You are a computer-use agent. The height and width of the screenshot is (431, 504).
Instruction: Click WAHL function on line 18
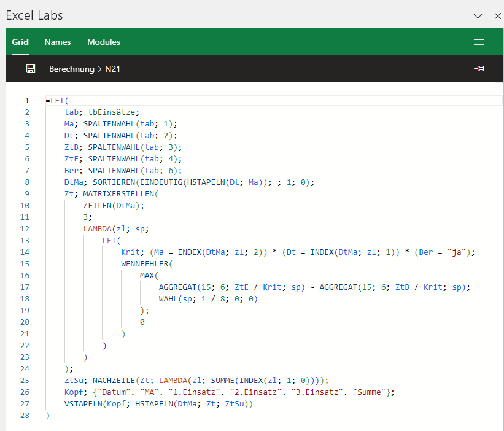coord(168,299)
